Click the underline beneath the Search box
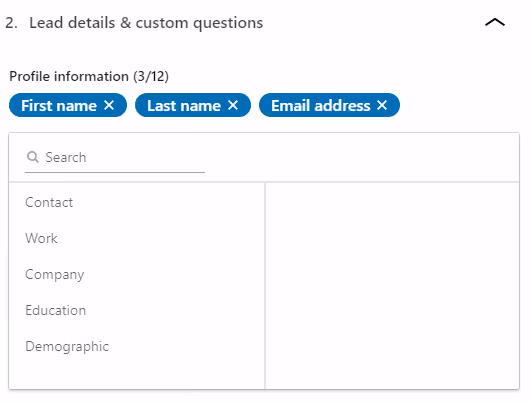This screenshot has height=403, width=531. 115,172
